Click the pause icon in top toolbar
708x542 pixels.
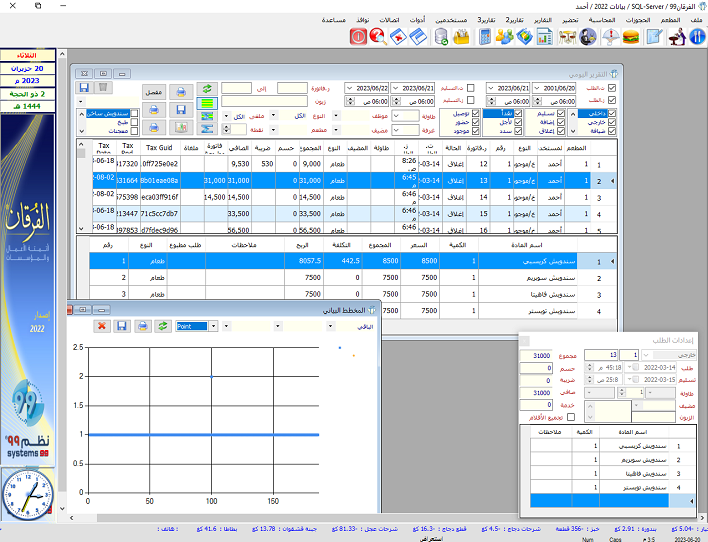tap(697, 37)
